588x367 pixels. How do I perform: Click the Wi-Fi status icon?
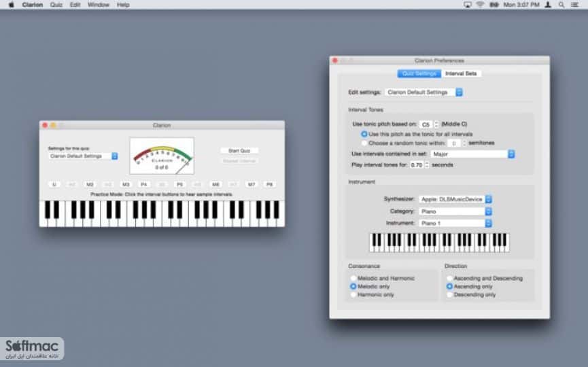pos(480,5)
